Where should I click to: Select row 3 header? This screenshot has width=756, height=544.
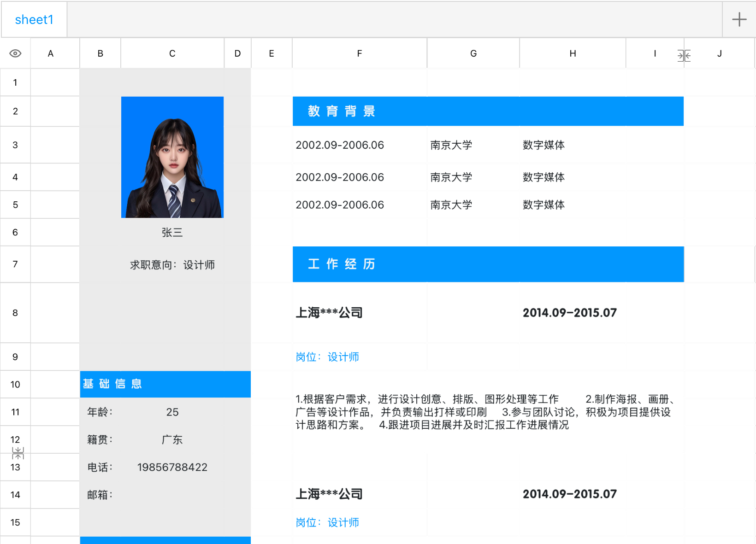[15, 145]
